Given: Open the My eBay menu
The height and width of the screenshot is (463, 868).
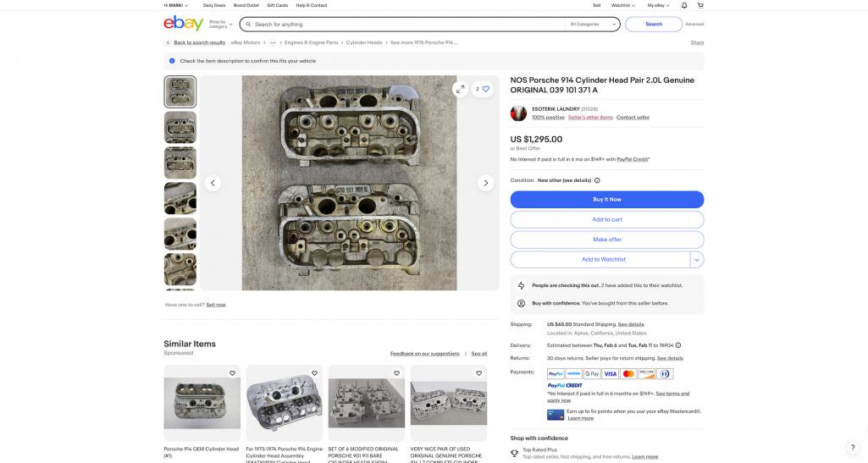Looking at the screenshot, I should click(x=658, y=6).
